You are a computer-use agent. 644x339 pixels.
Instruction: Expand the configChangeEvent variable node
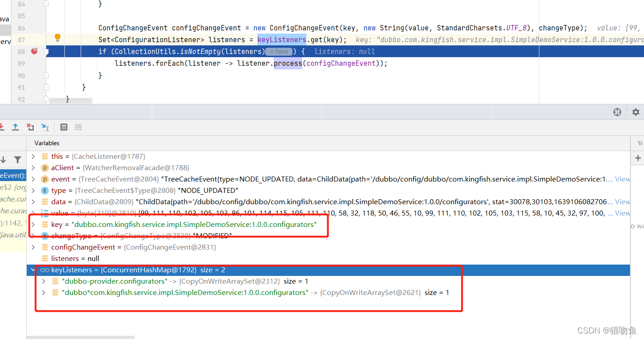coord(33,247)
